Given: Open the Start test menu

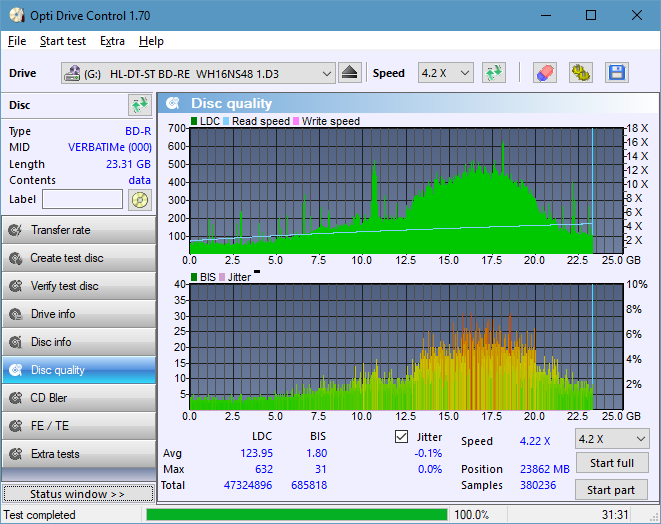Looking at the screenshot, I should click(x=63, y=41).
